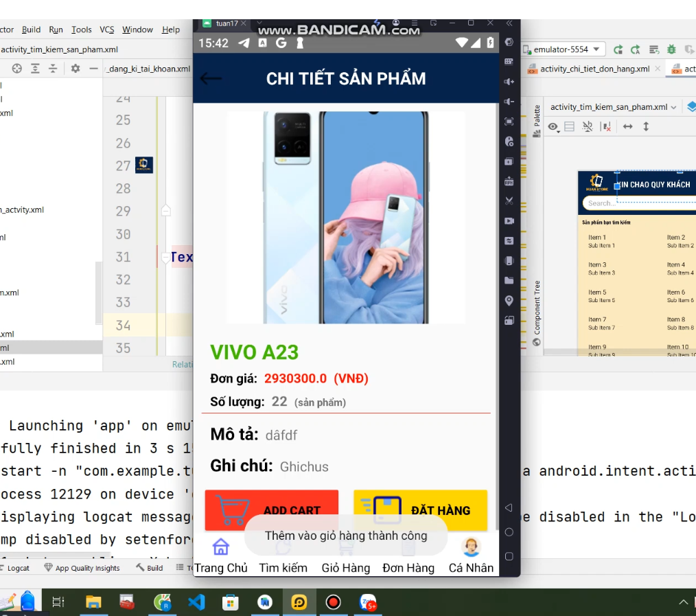Start screen recording with the video camera icon
Viewport: 696px width, 616px height.
tap(509, 220)
